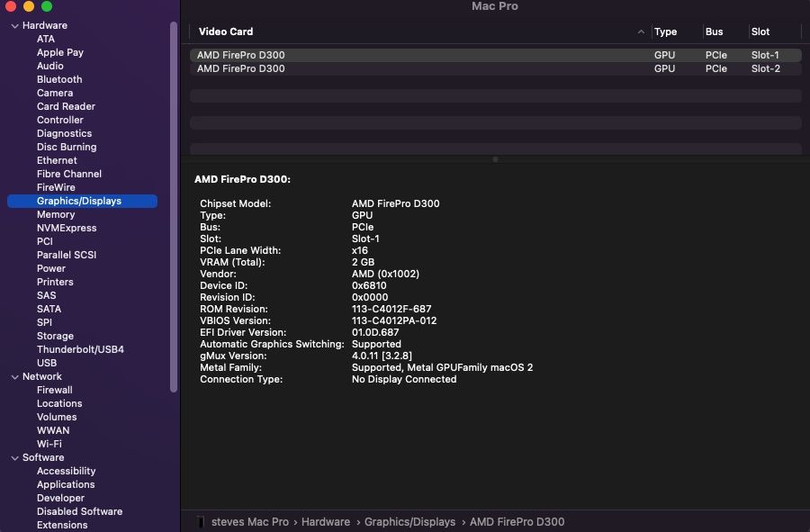810x532 pixels.
Task: Select Camera in the sidebar
Action: click(x=55, y=93)
